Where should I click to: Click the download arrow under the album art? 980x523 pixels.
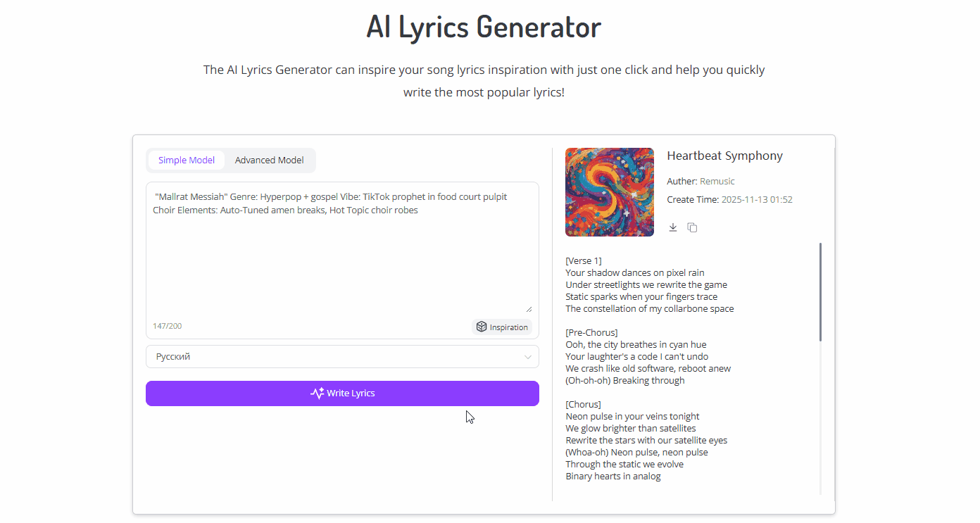(x=672, y=227)
